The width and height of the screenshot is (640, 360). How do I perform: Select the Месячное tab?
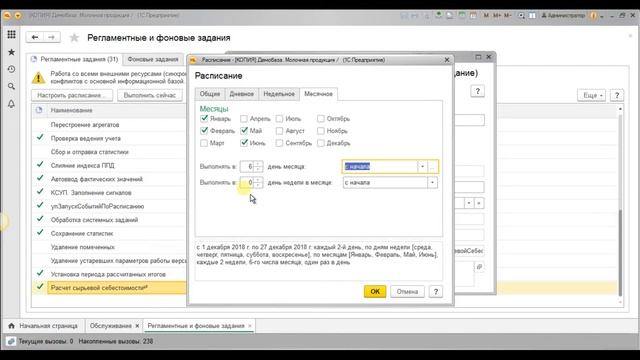318,94
